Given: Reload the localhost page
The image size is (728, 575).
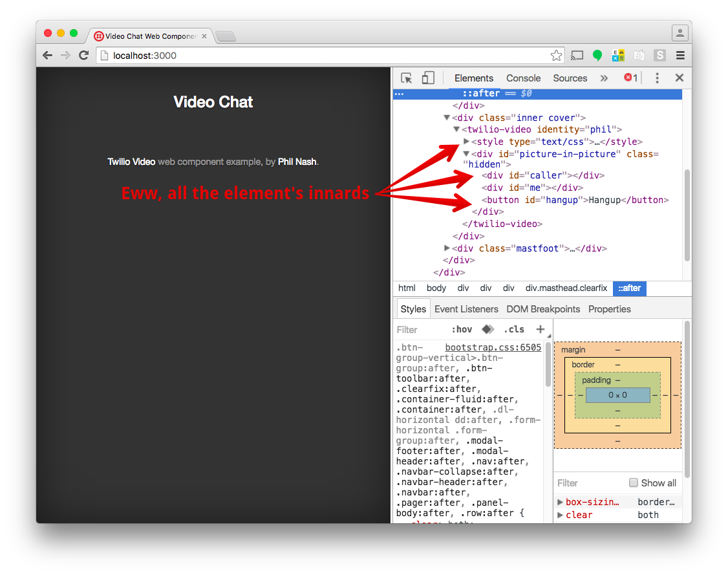Looking at the screenshot, I should point(83,56).
